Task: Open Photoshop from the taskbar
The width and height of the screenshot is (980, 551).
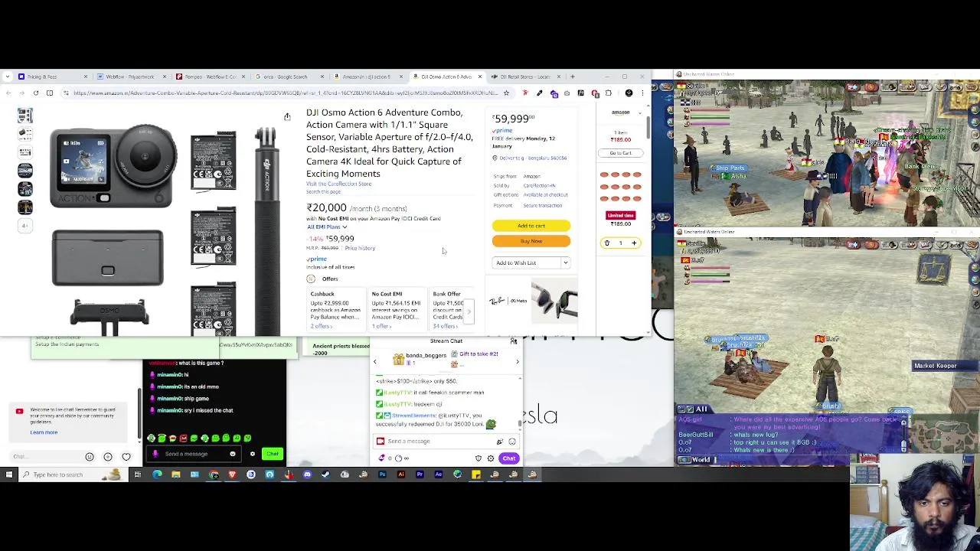Action: 382,474
